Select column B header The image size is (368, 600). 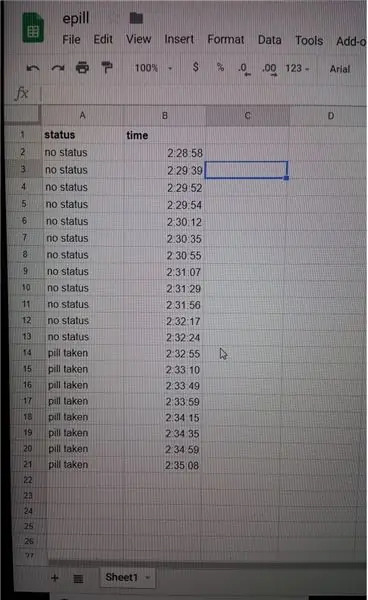pyautogui.click(x=165, y=116)
